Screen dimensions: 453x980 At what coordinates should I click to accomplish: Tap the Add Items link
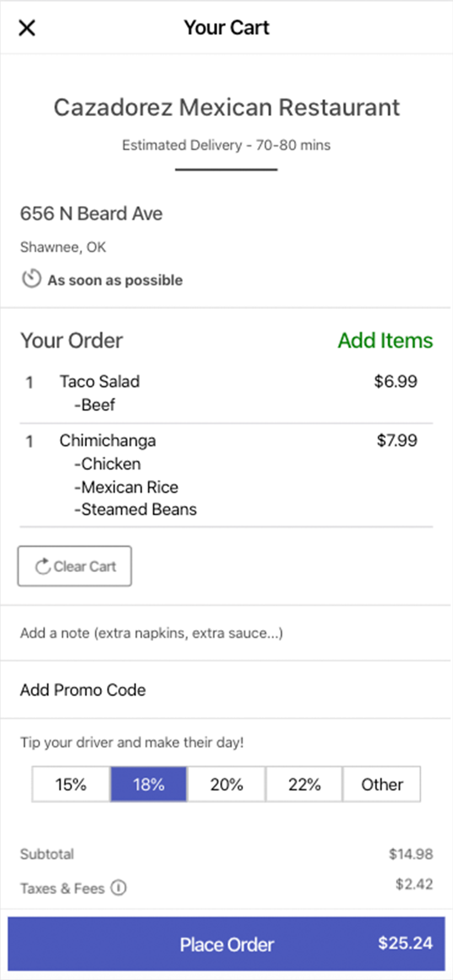[x=385, y=340]
